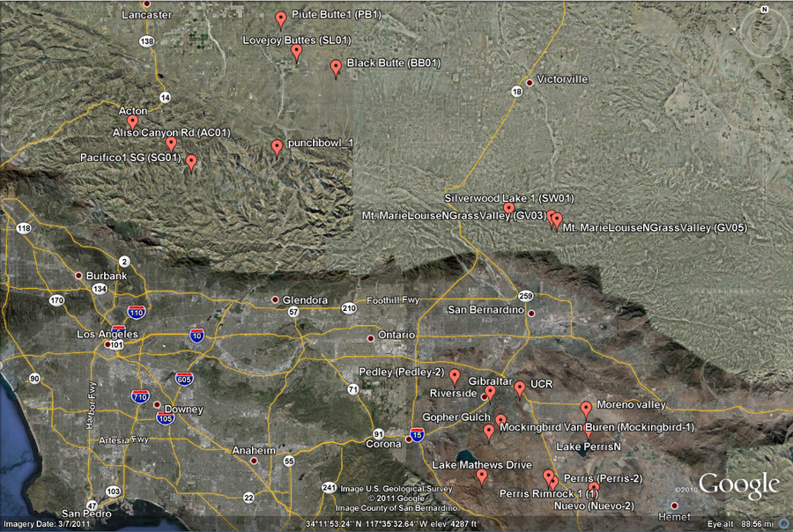
Task: Select the Victorville city marker dot
Action: (x=530, y=83)
